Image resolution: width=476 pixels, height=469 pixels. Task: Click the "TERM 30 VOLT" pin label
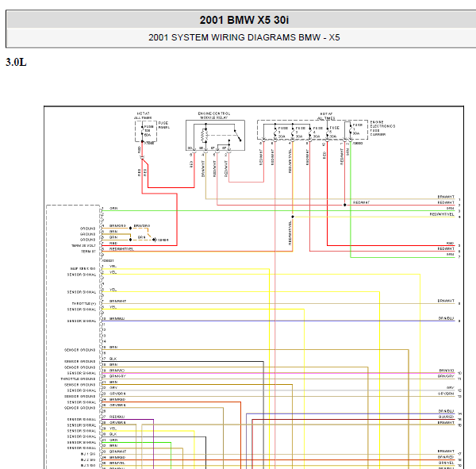coord(83,245)
